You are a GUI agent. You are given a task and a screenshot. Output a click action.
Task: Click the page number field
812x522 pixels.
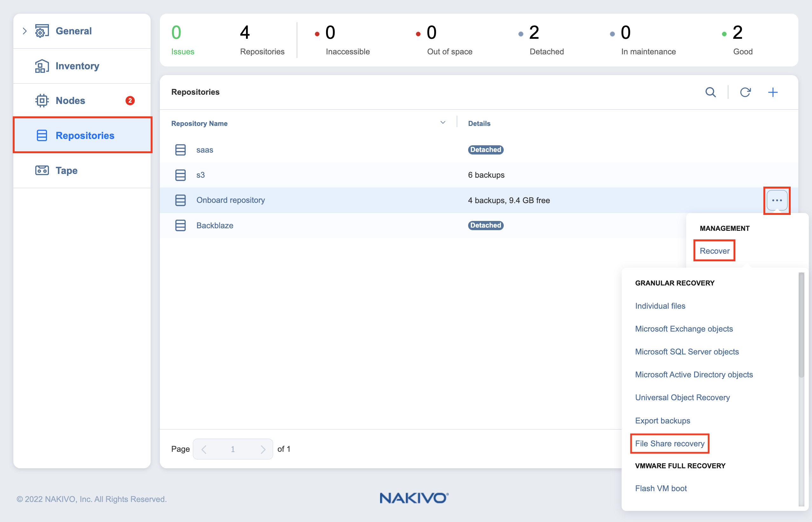click(x=233, y=450)
